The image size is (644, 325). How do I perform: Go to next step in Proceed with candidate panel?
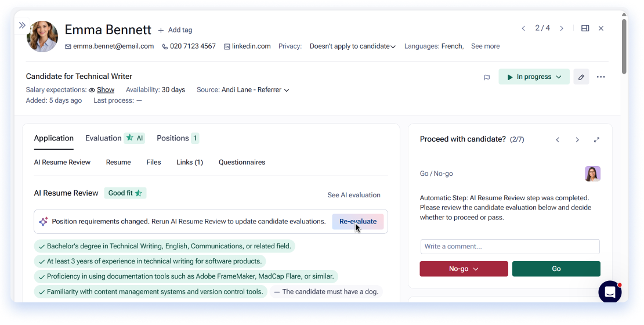point(577,140)
